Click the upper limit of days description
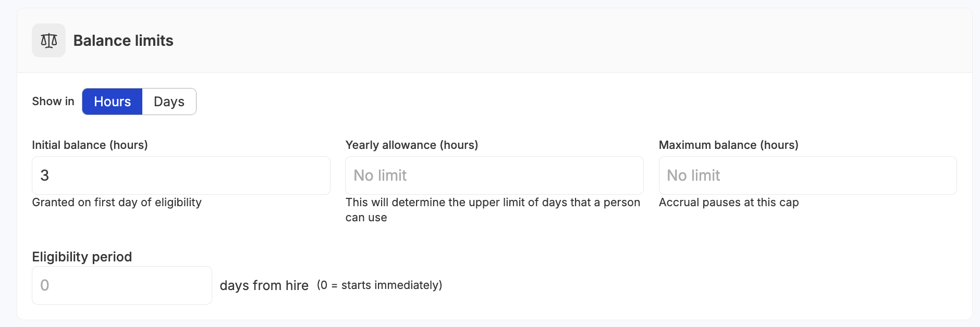980x327 pixels. [x=493, y=209]
